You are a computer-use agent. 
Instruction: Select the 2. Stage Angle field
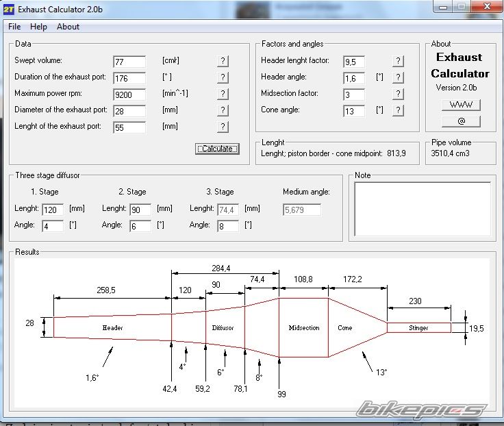140,226
